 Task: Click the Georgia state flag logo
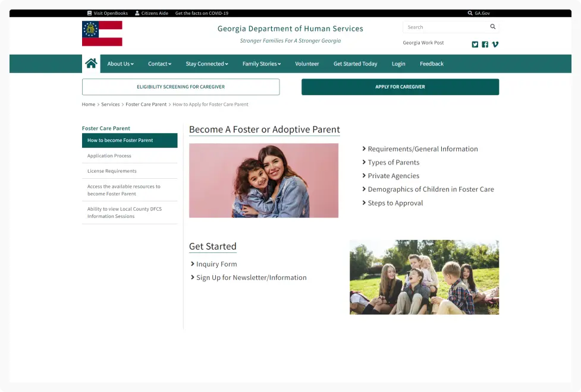click(x=102, y=33)
